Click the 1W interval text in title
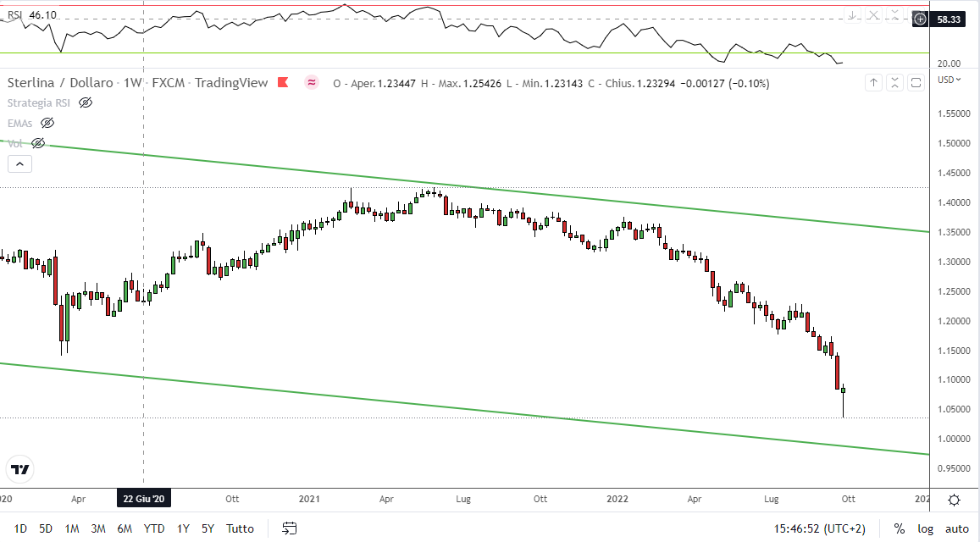The height and width of the screenshot is (542, 980). [132, 82]
